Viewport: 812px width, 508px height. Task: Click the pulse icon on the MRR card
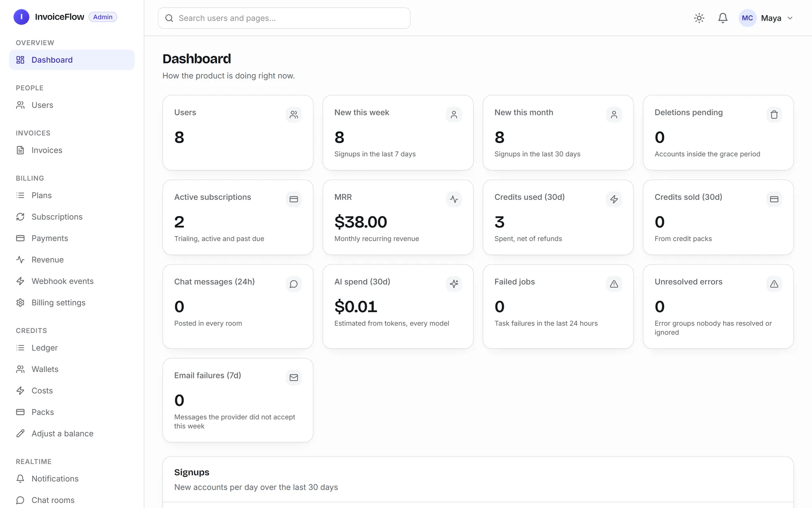tap(454, 199)
